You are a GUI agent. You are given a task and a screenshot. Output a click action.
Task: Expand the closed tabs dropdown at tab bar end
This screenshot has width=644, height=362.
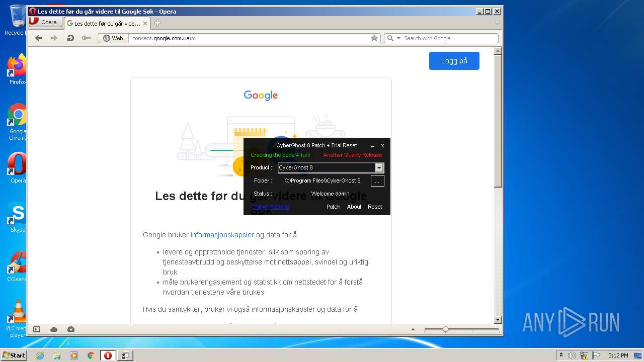[497, 23]
